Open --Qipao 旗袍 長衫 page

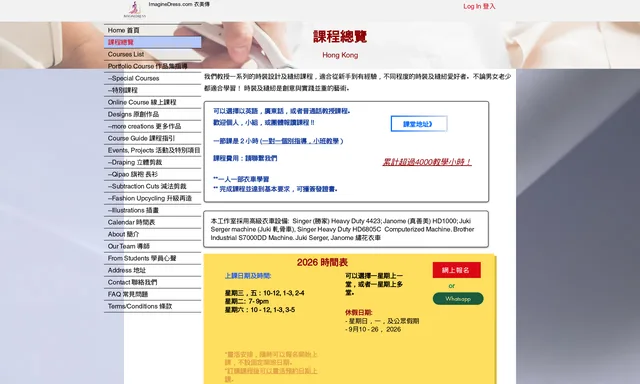click(x=152, y=174)
